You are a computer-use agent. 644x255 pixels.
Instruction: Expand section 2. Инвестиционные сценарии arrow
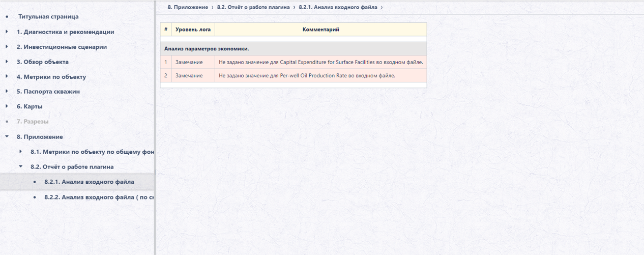(7, 47)
